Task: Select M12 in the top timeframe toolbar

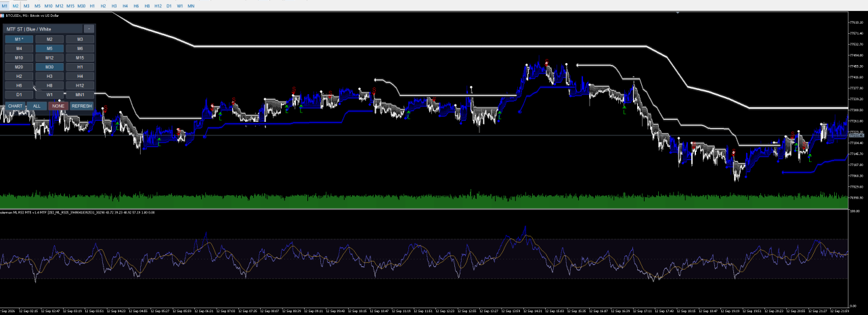Action: [60, 5]
